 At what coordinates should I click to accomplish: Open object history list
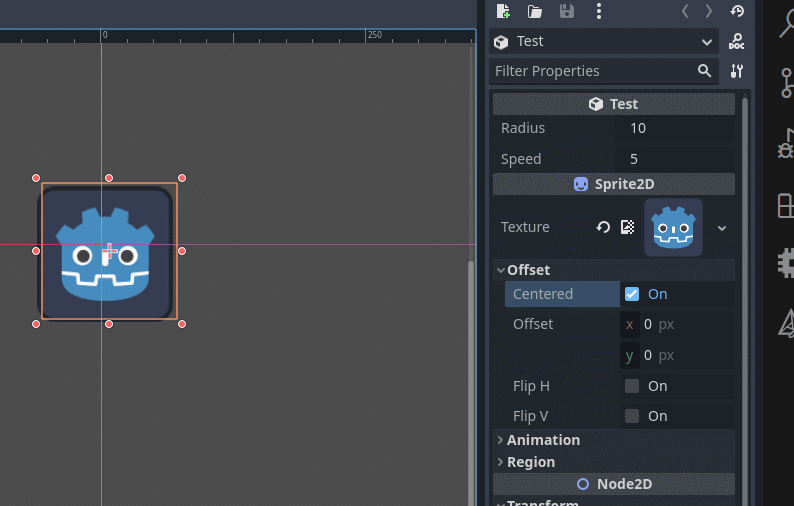pos(737,11)
